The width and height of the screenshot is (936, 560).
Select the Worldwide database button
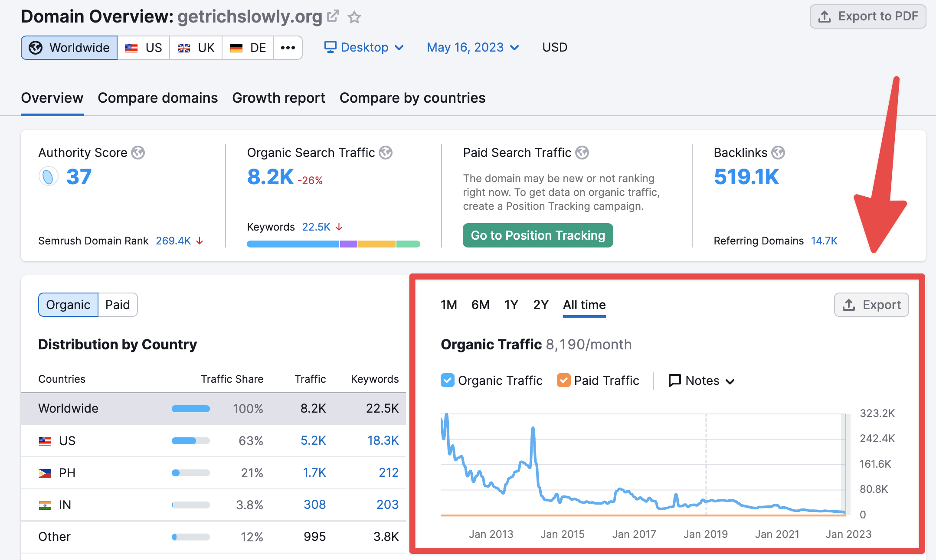(69, 48)
